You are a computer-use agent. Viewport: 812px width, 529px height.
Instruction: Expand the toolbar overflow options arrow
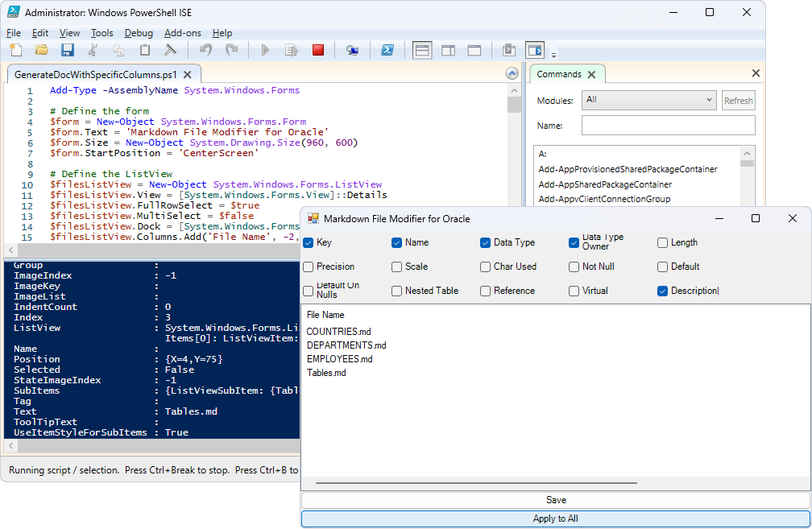[553, 55]
